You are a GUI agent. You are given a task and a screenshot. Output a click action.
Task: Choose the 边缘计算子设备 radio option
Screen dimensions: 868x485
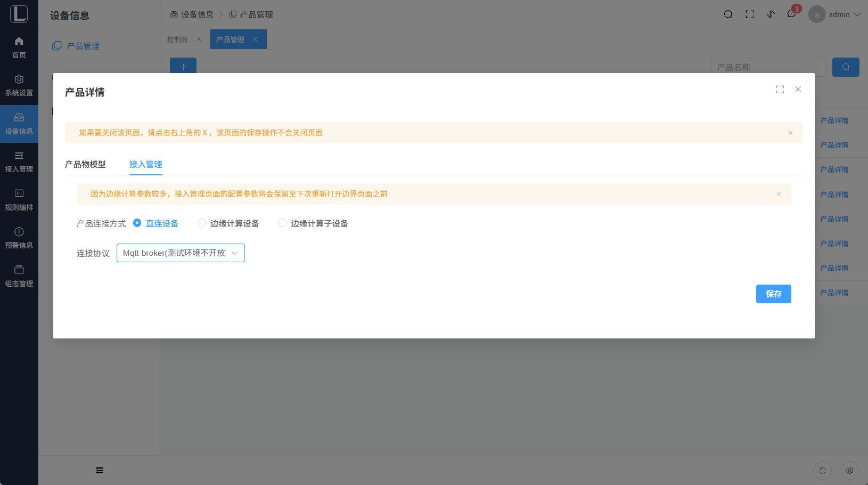coord(282,223)
